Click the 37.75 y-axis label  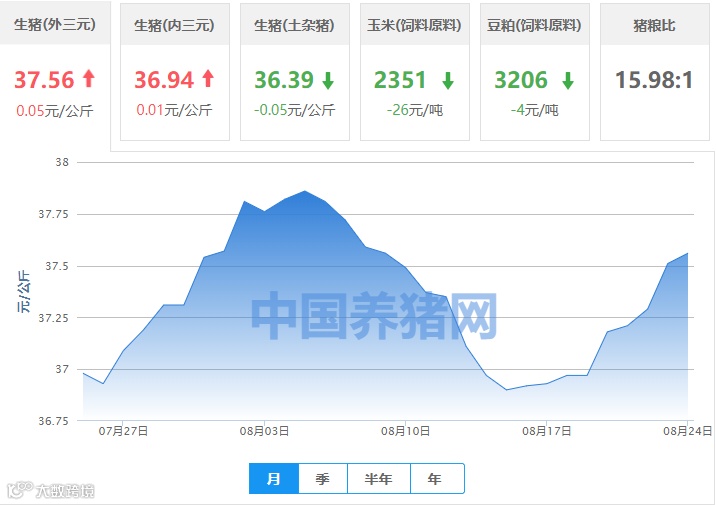(53, 214)
